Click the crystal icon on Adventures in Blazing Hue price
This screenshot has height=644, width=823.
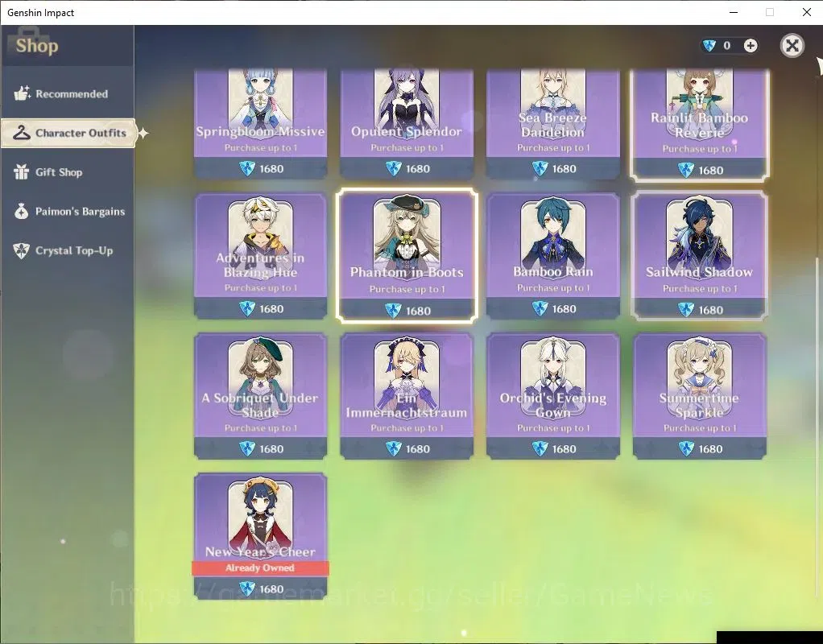[246, 308]
